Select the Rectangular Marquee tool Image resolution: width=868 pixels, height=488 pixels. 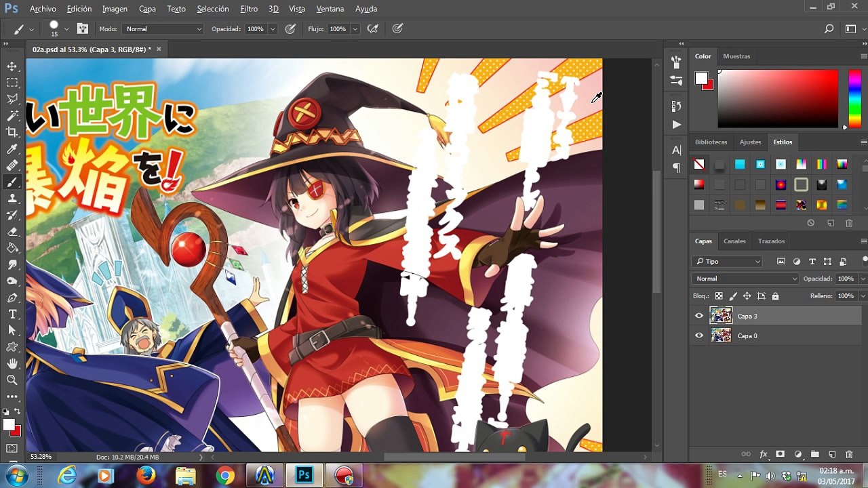click(x=12, y=83)
